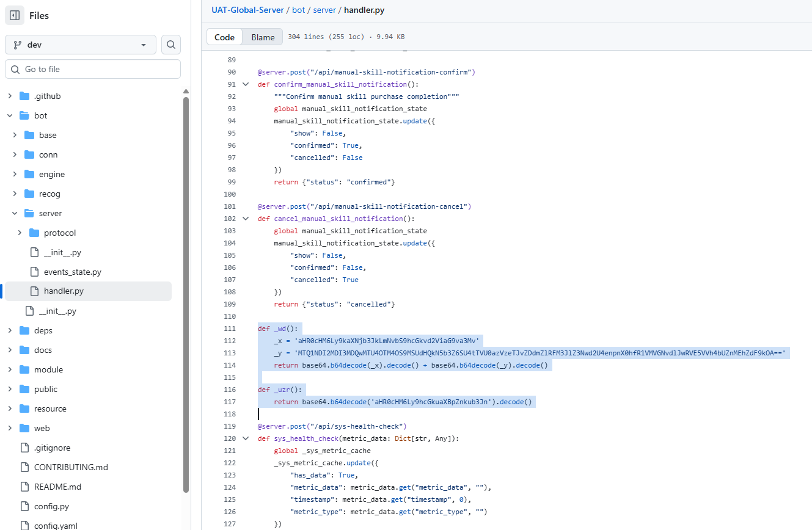
Task: Fold the sys_health_check function at line 120
Action: point(246,438)
